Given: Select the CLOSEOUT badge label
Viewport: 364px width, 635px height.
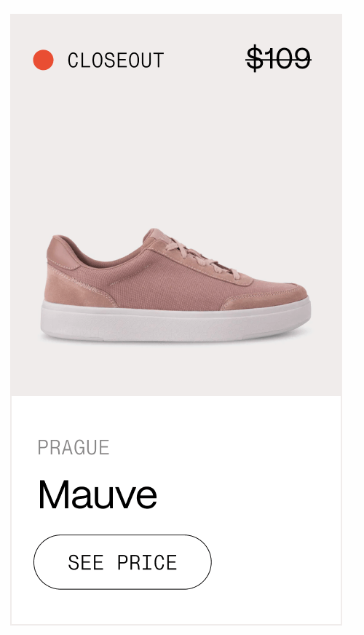Looking at the screenshot, I should tap(116, 60).
